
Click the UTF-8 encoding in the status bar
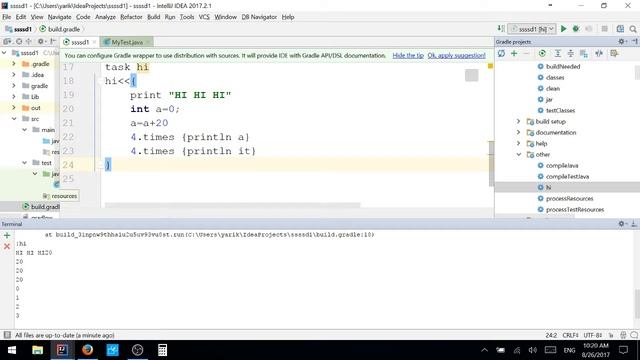[593, 335]
